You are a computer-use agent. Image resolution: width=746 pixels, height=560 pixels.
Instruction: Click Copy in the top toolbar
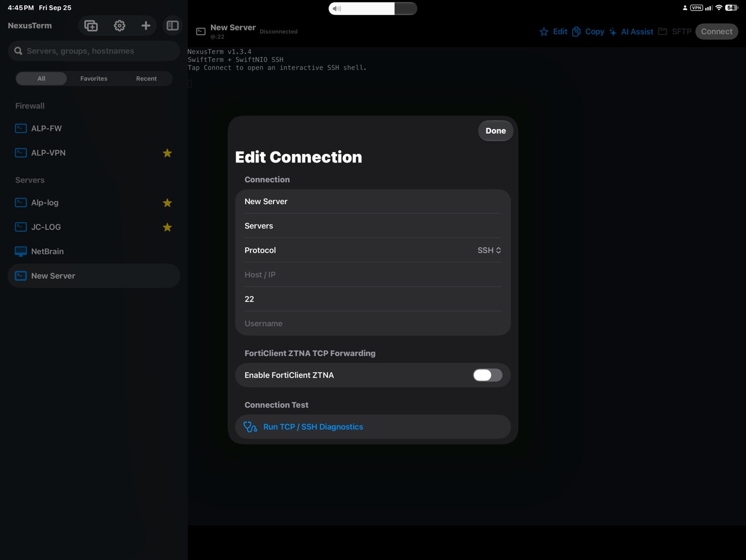[x=594, y=32]
